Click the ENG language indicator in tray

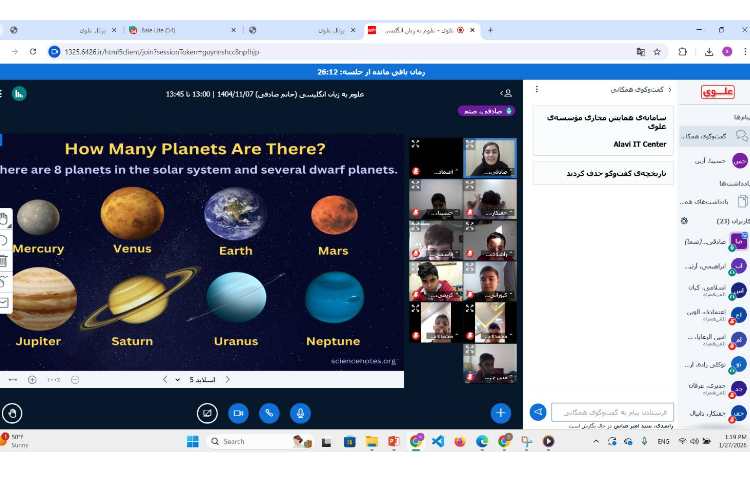[x=663, y=441]
